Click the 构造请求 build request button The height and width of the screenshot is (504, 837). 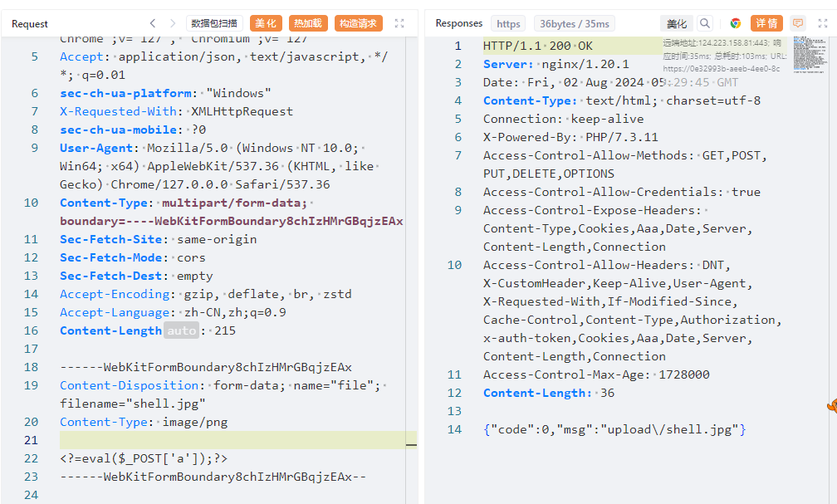click(x=358, y=23)
